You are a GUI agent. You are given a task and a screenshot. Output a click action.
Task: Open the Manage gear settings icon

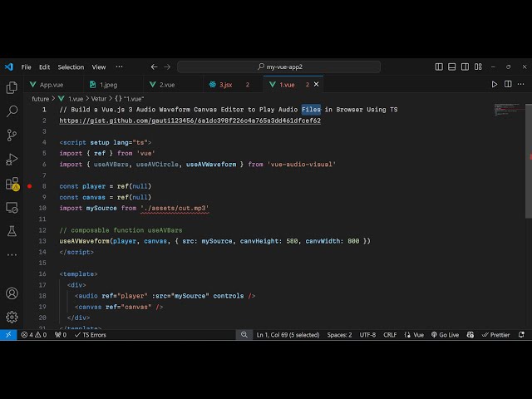tap(12, 317)
